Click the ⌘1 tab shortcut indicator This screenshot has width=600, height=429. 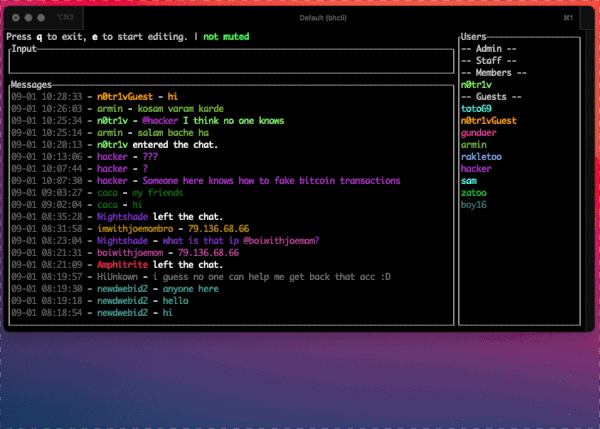pyautogui.click(x=568, y=18)
